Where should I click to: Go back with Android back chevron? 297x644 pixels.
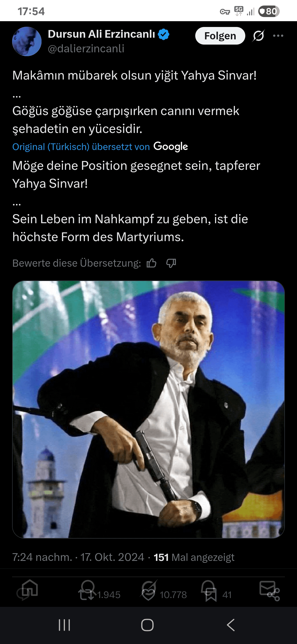[231, 625]
